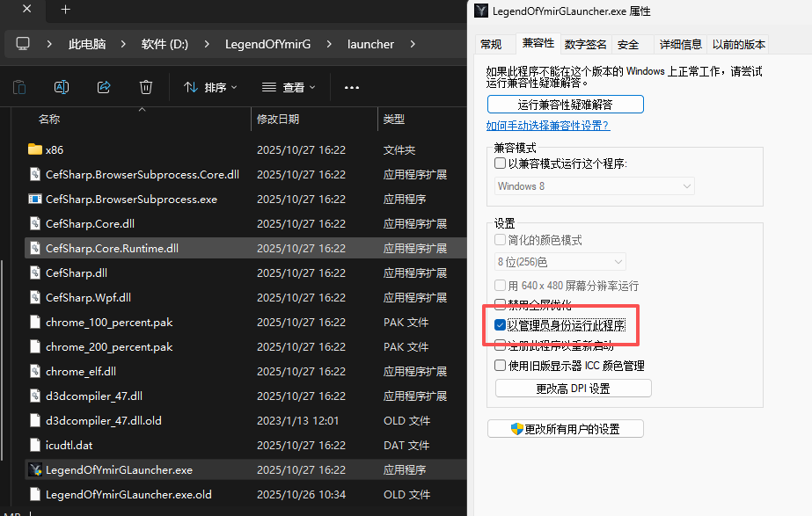Uncheck 以管理员身份运行此程序 checkbox
The height and width of the screenshot is (516, 812).
pyautogui.click(x=501, y=325)
